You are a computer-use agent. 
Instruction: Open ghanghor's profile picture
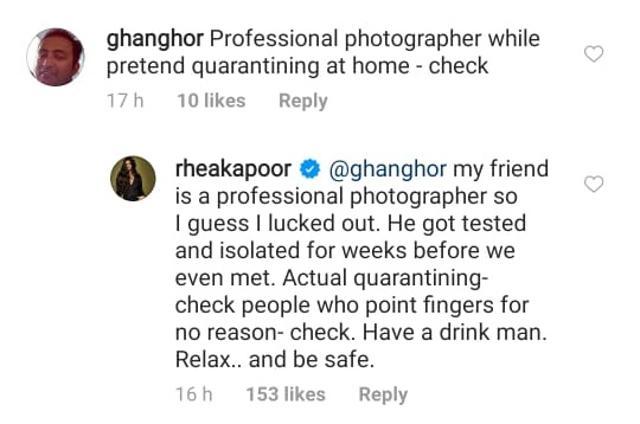56,57
